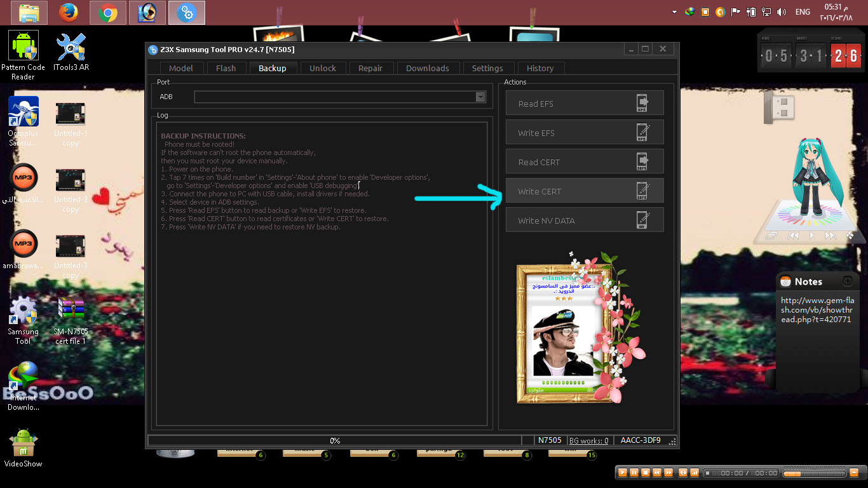Play track in the bottom media player
Viewport: 868px width, 488px height.
click(623, 473)
